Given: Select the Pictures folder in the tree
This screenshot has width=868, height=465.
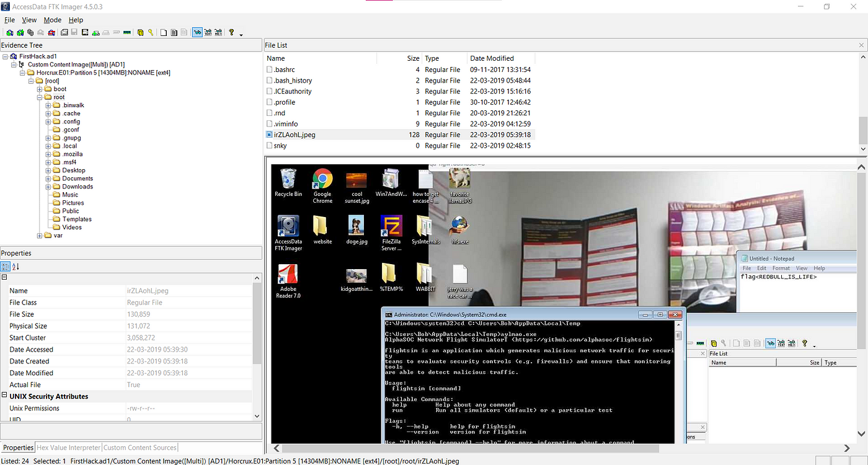Looking at the screenshot, I should 73,203.
